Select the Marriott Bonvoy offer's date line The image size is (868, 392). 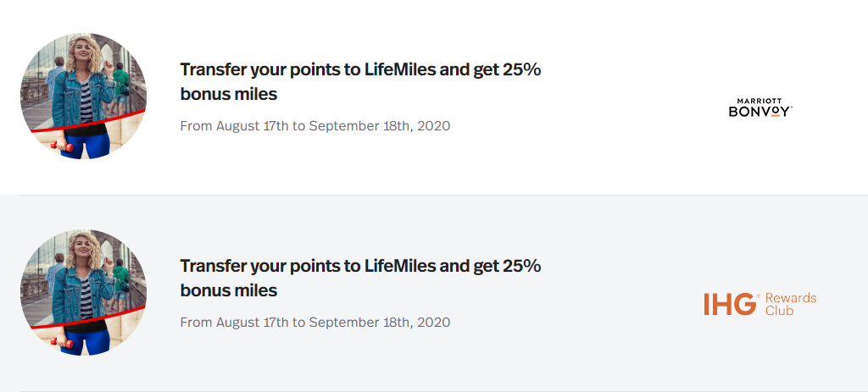[315, 126]
